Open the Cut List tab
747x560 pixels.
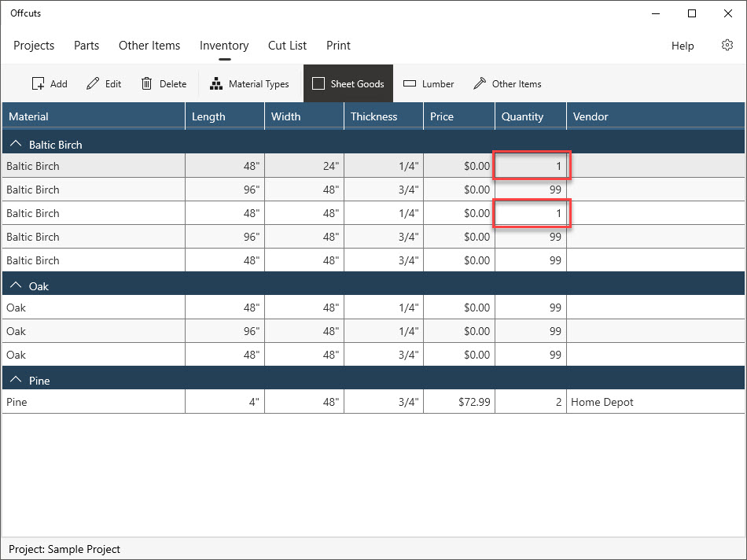287,46
